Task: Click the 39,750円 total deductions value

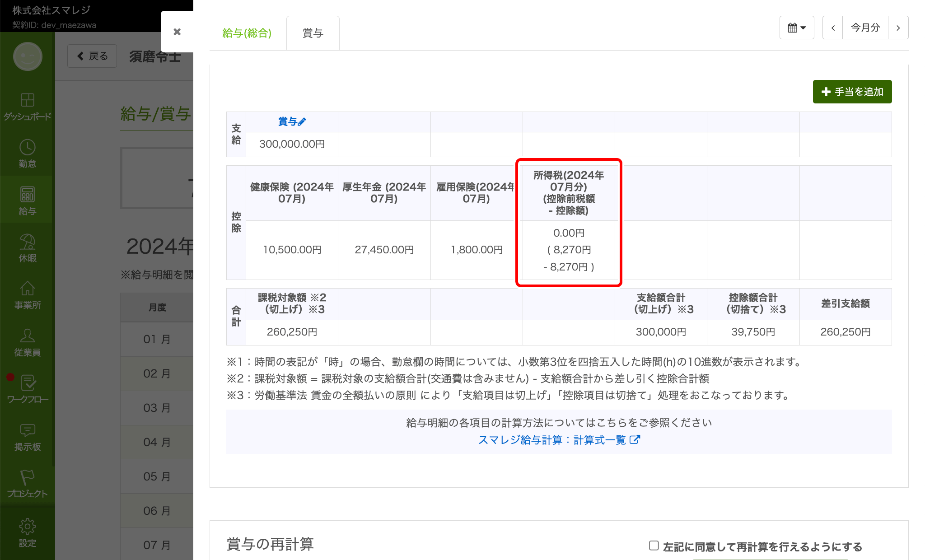Action: (x=753, y=332)
